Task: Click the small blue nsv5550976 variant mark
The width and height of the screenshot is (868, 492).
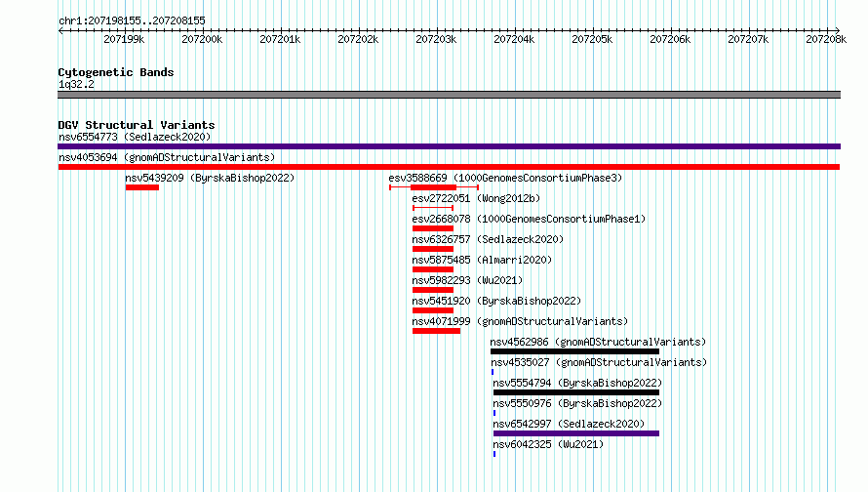Action: 494,413
